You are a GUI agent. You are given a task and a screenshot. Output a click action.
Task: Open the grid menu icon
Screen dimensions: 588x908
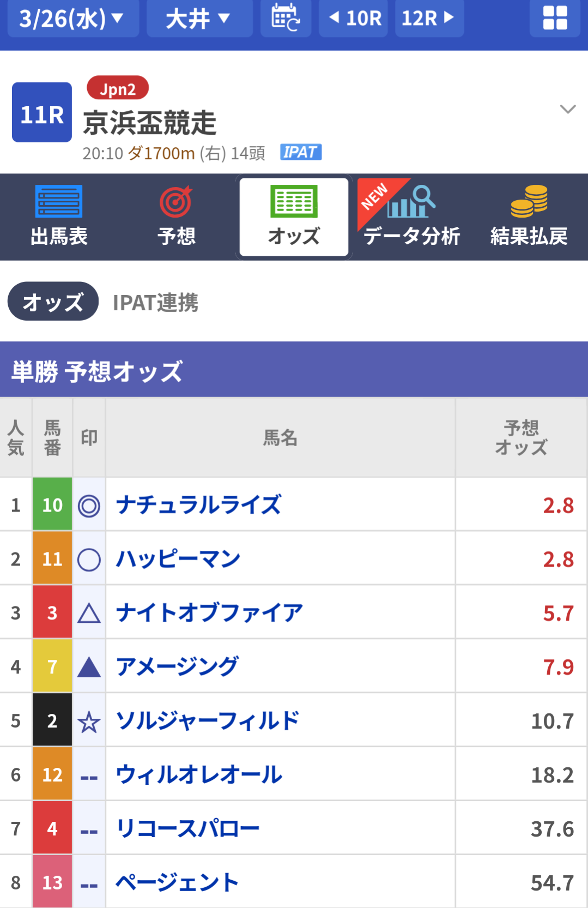pyautogui.click(x=555, y=17)
